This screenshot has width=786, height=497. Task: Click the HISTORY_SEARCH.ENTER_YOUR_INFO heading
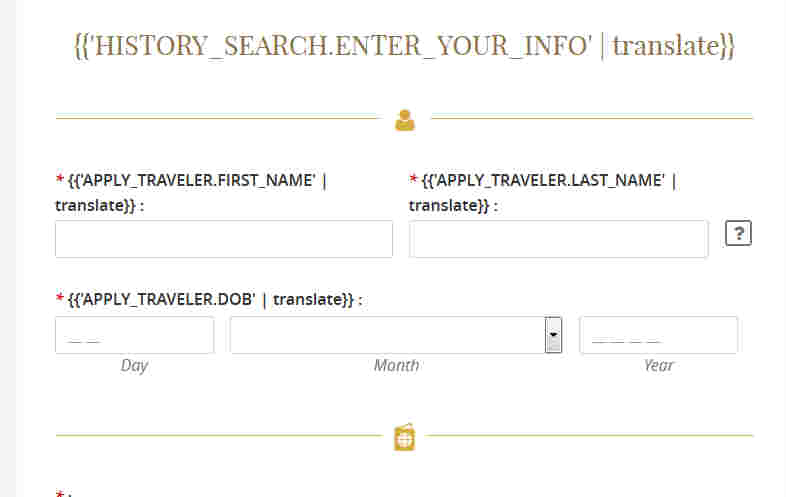[x=405, y=46]
